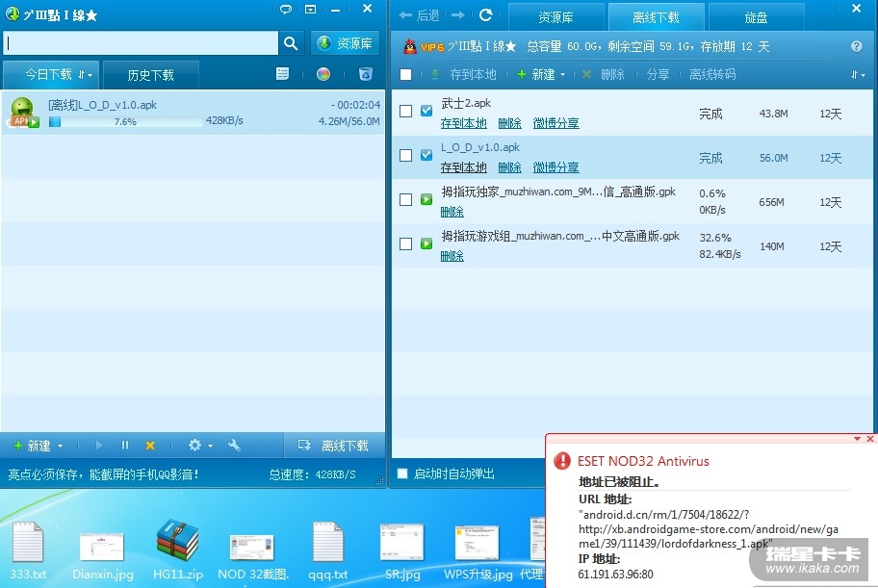Open 333.txt desktop file

point(28,550)
